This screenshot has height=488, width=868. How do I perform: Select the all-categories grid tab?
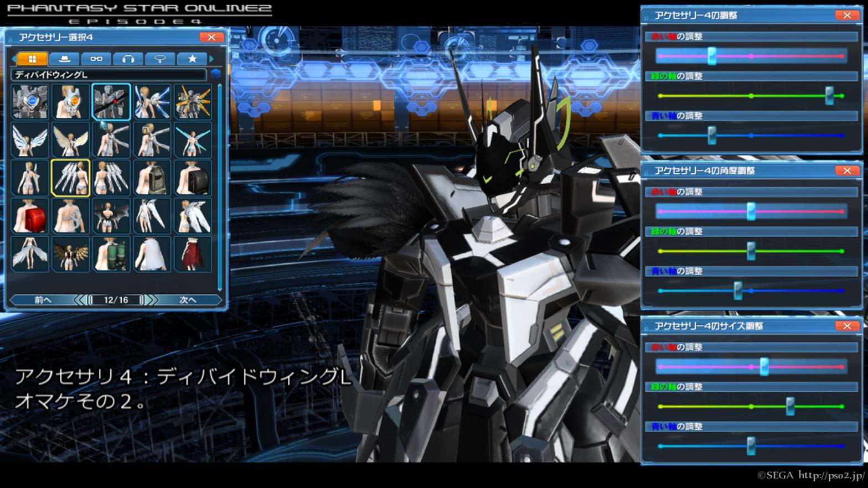click(32, 59)
